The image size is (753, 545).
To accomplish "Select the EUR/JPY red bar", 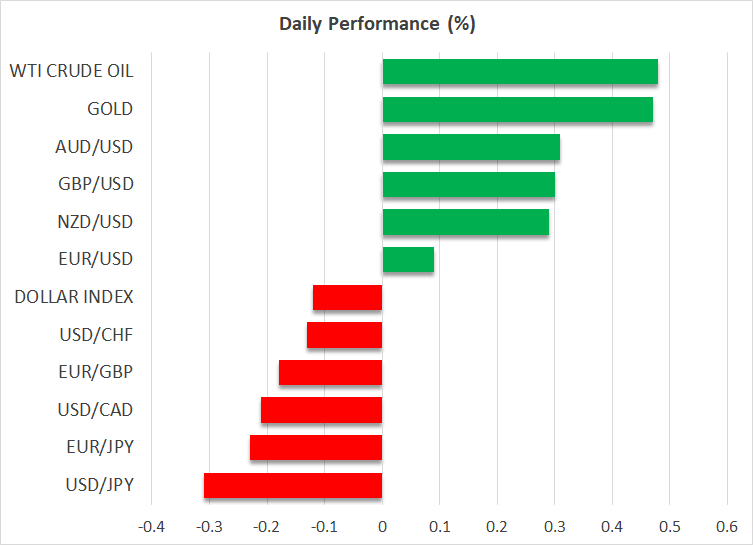I will point(316,447).
